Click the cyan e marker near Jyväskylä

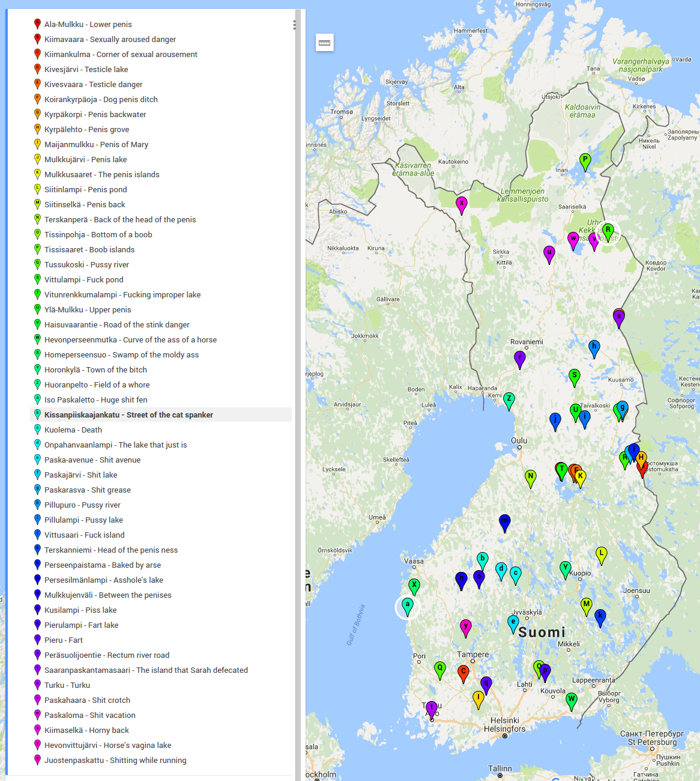tap(513, 624)
